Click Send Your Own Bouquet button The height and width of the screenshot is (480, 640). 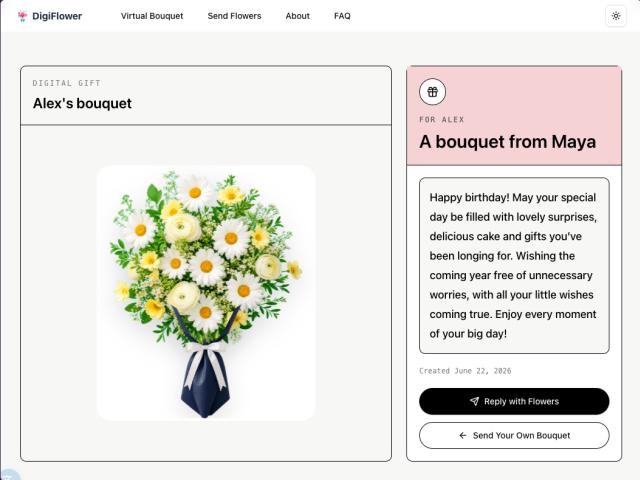coord(514,436)
